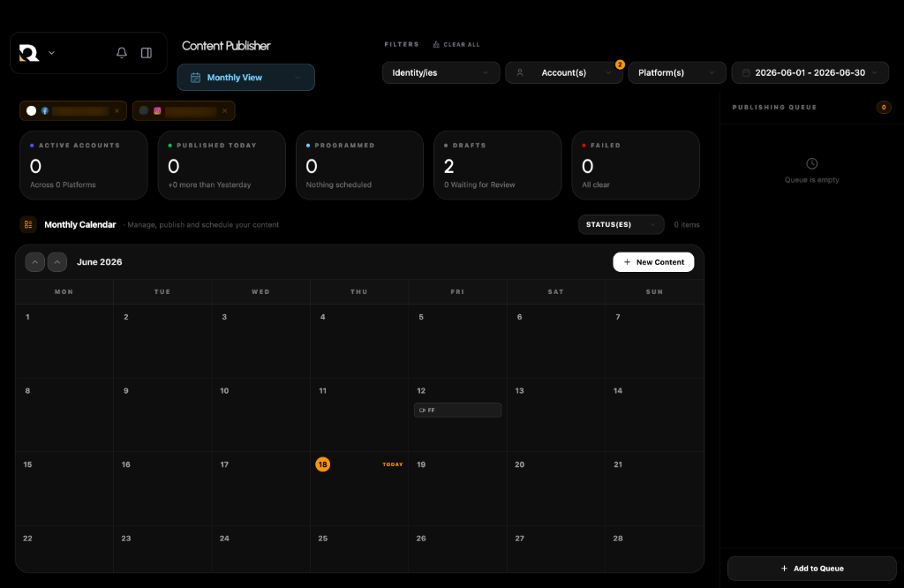This screenshot has width=904, height=588.
Task: Click the June 2026 month label
Action: point(99,262)
